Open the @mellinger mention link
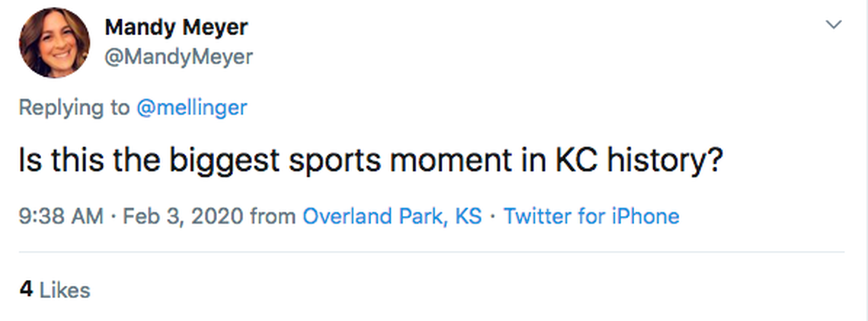 pos(191,108)
